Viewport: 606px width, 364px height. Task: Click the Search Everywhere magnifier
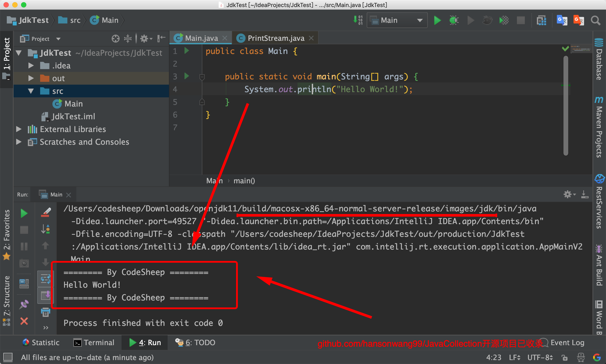click(595, 20)
